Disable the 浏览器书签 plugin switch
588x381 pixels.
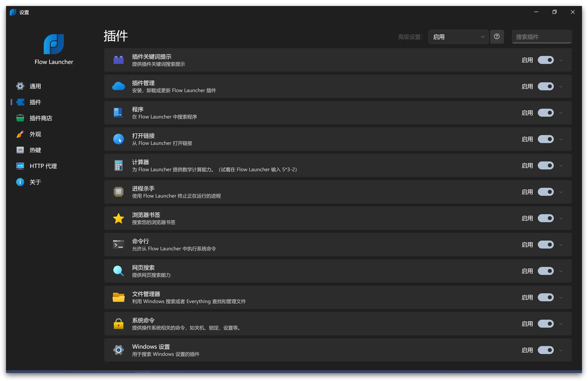click(x=546, y=218)
